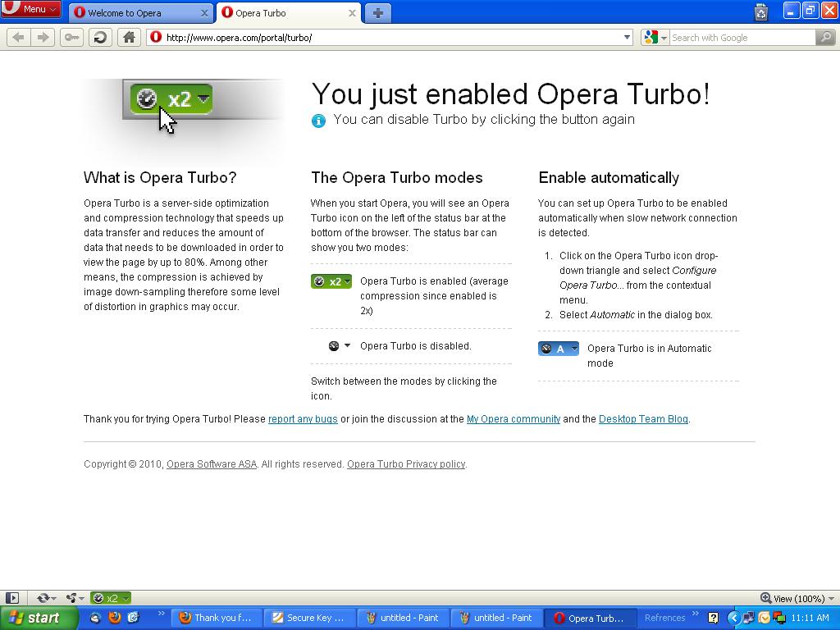Reload the page with refresh icon
The width and height of the screenshot is (840, 630).
pyautogui.click(x=100, y=38)
